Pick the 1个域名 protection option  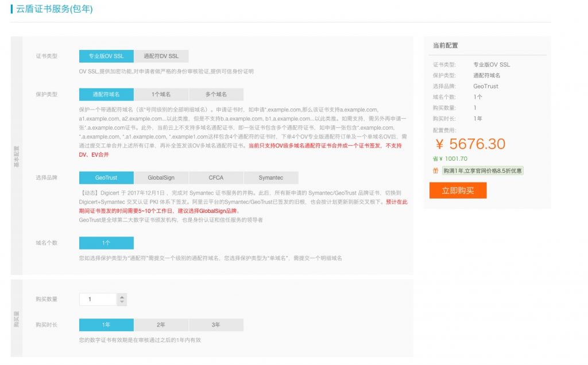pyautogui.click(x=161, y=94)
